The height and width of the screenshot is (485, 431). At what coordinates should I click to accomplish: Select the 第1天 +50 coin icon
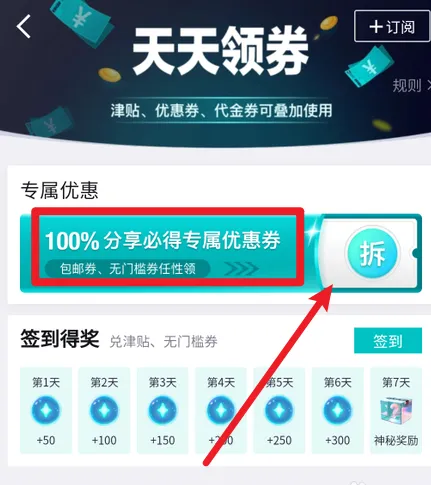tap(46, 410)
